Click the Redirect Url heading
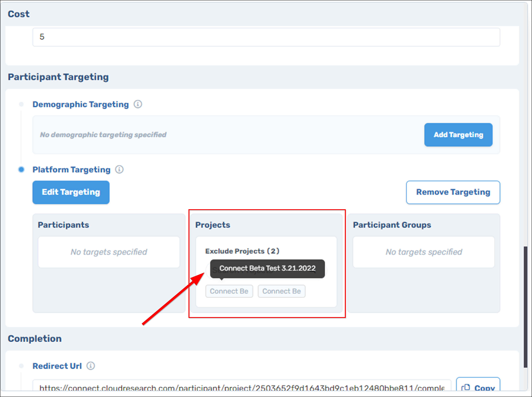 pyautogui.click(x=57, y=366)
